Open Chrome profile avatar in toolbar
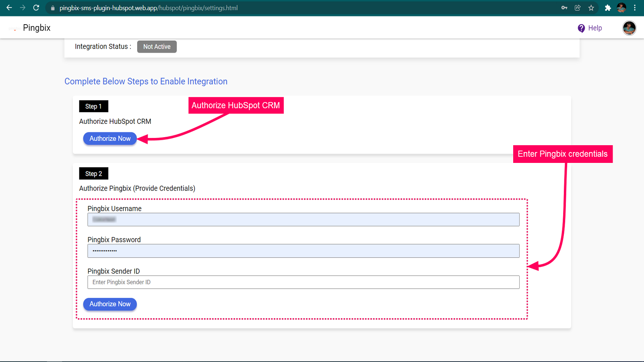The image size is (644, 362). pos(621,8)
